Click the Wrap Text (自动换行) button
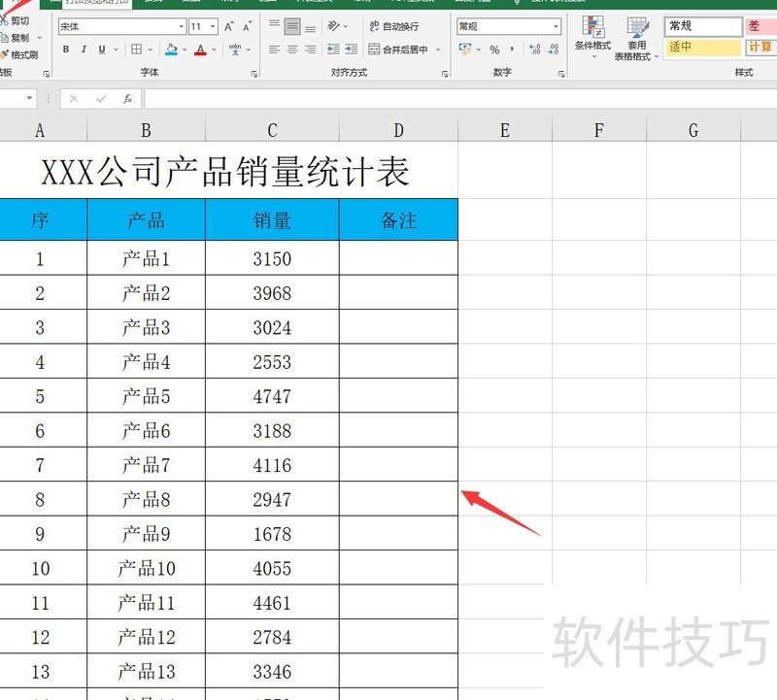This screenshot has width=777, height=700. point(394,26)
